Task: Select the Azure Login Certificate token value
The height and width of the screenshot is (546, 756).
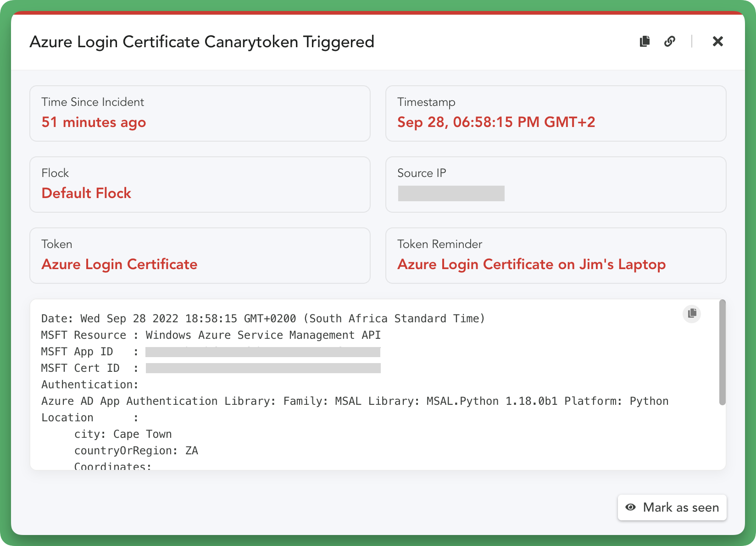Action: pos(119,265)
